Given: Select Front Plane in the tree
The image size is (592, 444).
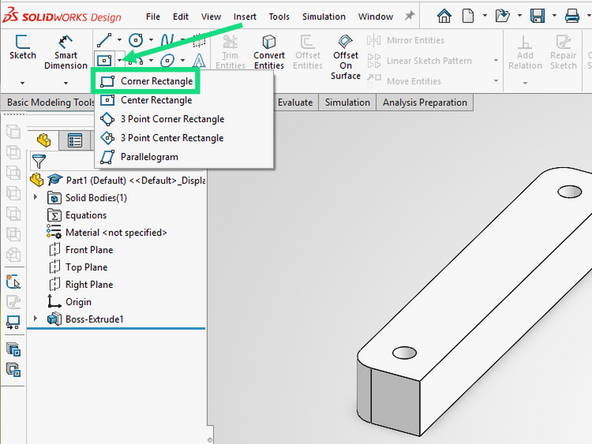Looking at the screenshot, I should click(x=81, y=250).
